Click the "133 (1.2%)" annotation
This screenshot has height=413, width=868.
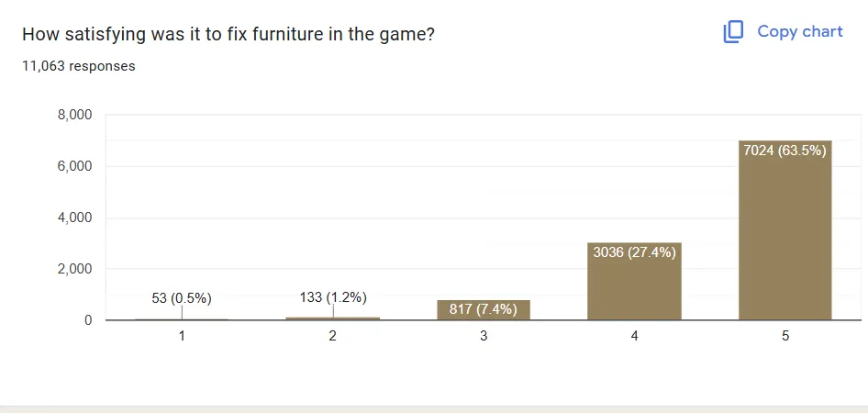click(x=333, y=297)
